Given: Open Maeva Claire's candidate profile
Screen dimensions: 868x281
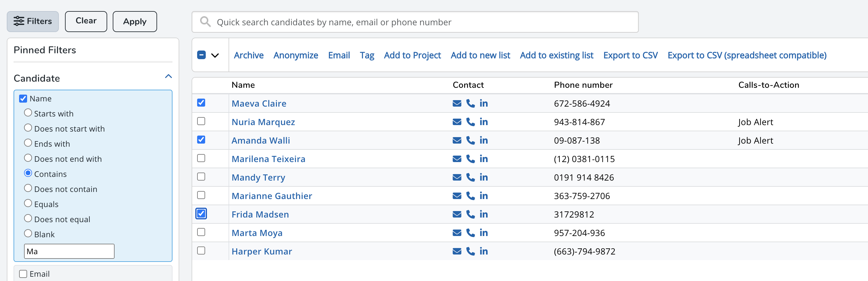Looking at the screenshot, I should click(x=259, y=104).
